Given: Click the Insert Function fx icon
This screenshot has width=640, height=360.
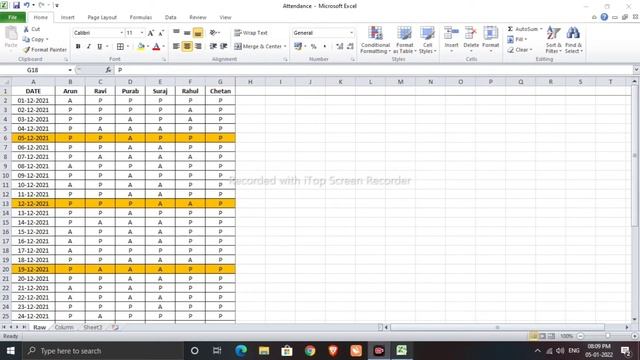Looking at the screenshot, I should pos(108,70).
